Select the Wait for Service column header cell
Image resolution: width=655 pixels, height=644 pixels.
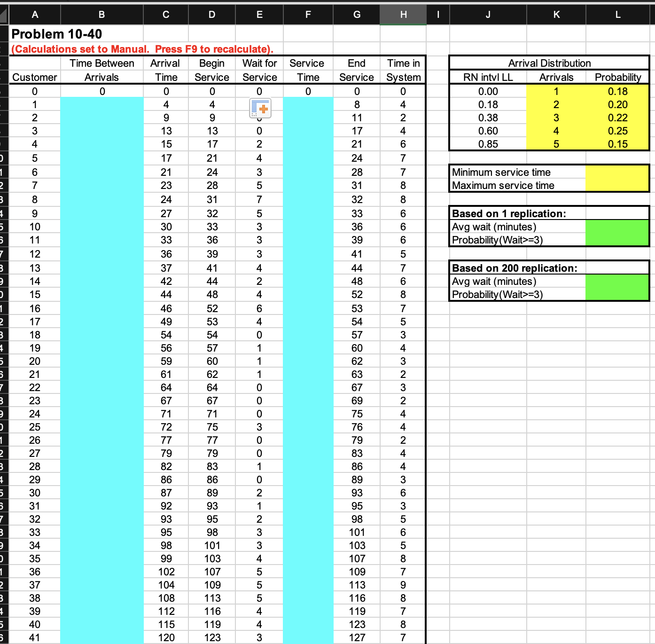(x=259, y=70)
